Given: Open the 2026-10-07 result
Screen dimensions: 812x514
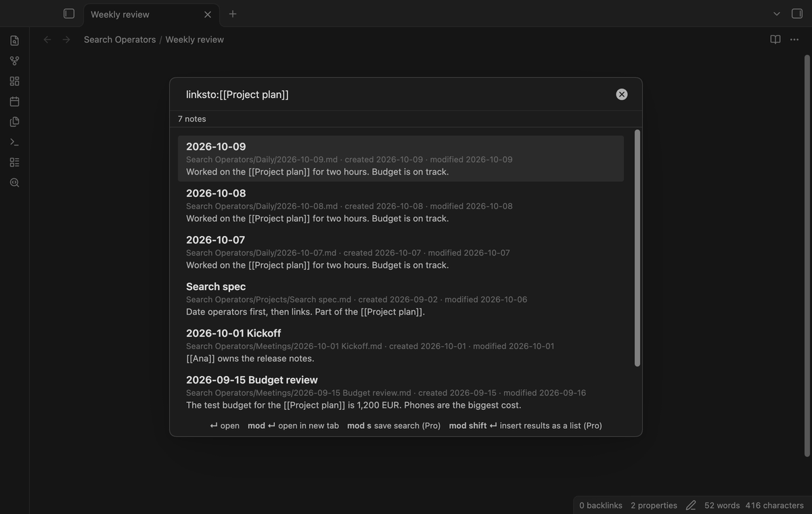Looking at the screenshot, I should pos(401,252).
